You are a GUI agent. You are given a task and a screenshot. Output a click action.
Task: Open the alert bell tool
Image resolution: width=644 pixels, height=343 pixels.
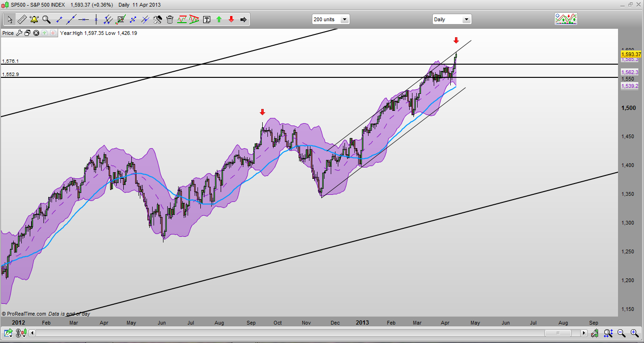tap(34, 19)
